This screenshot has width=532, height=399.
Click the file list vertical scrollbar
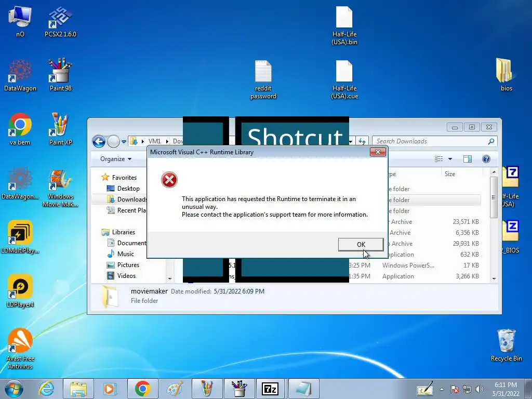coord(494,198)
